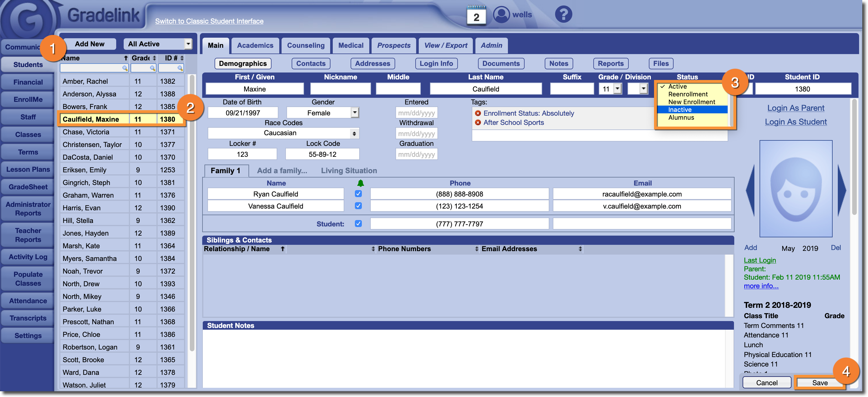The image size is (868, 397).
Task: Remove the After School Sports tag
Action: click(x=478, y=123)
